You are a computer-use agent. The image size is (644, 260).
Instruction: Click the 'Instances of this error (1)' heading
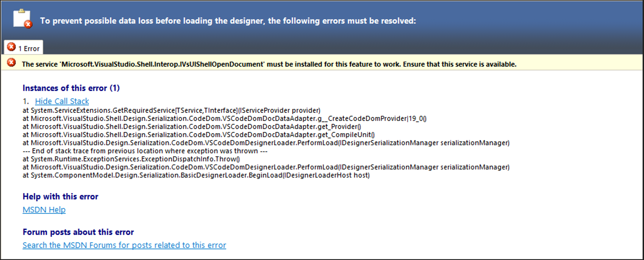(71, 88)
